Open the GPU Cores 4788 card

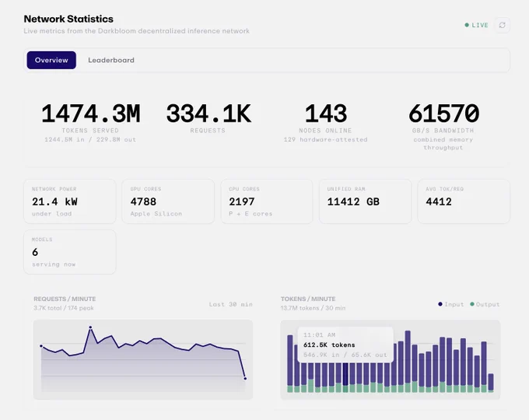pyautogui.click(x=168, y=201)
